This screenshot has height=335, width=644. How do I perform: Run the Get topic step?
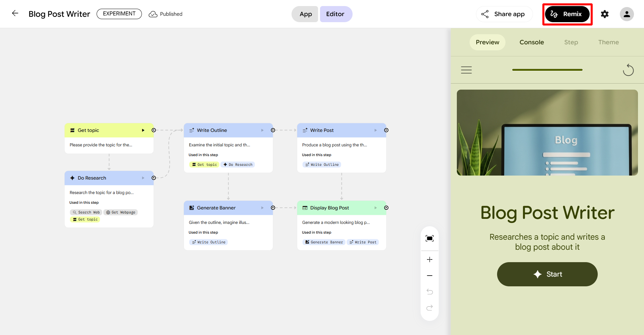[143, 130]
